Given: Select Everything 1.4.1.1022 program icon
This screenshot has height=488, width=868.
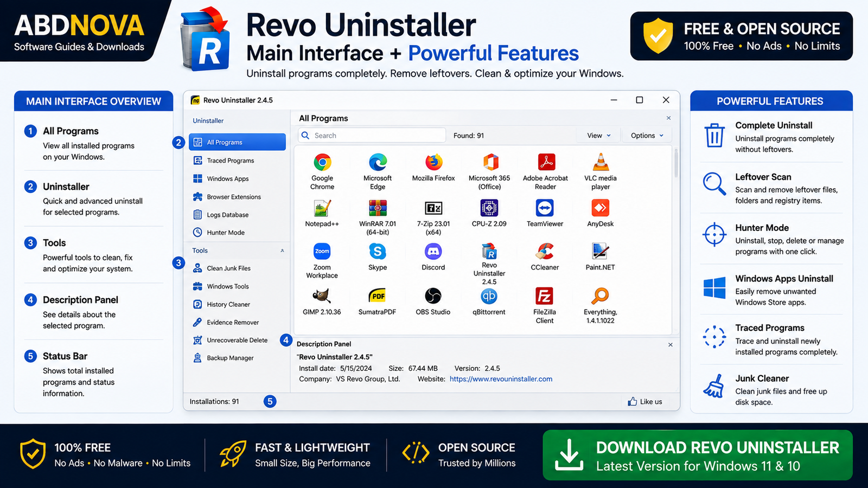Looking at the screenshot, I should [600, 296].
